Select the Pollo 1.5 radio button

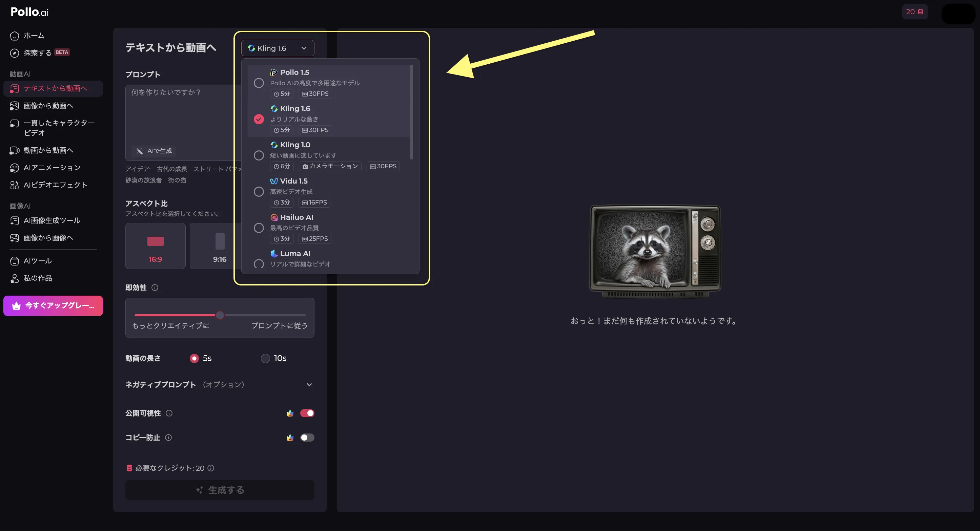click(x=259, y=83)
